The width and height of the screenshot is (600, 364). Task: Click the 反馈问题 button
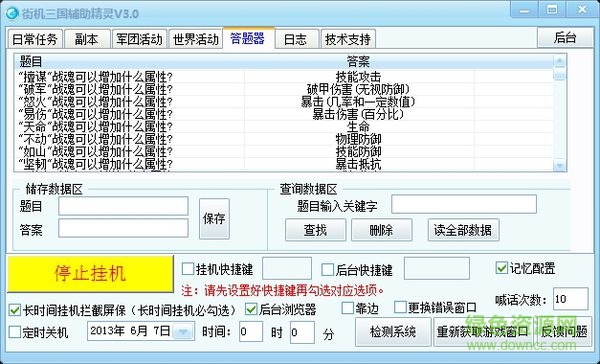tap(564, 332)
